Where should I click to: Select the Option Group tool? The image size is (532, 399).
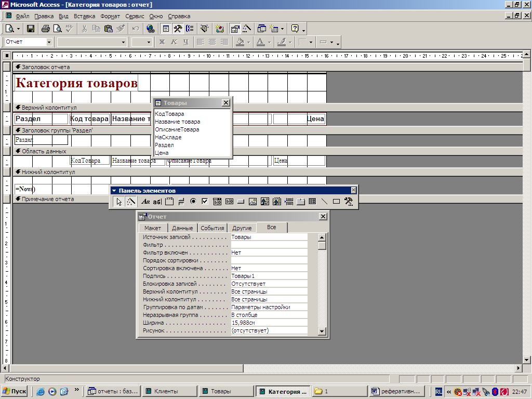pos(169,202)
